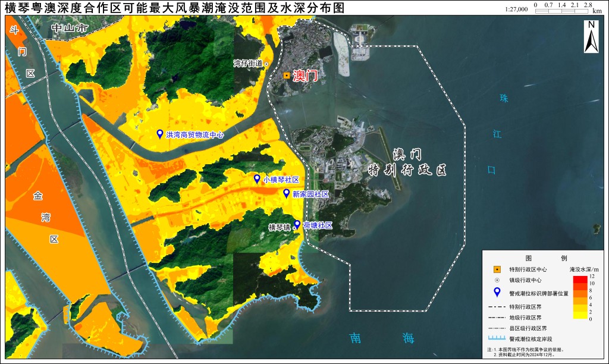Viewport: 609px width, 364px height.
Task: Click the yellow bottom band of depth ramp
Action: pos(580,315)
